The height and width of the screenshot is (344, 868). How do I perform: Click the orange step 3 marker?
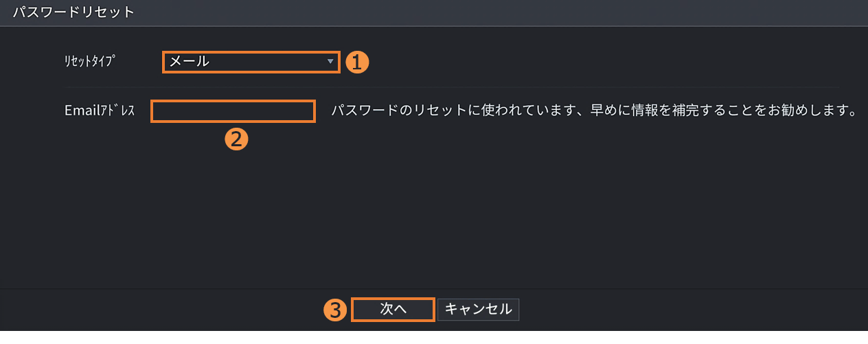334,310
